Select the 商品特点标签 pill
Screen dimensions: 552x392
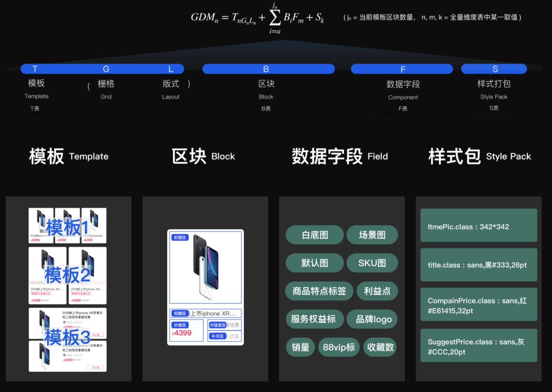click(x=319, y=291)
